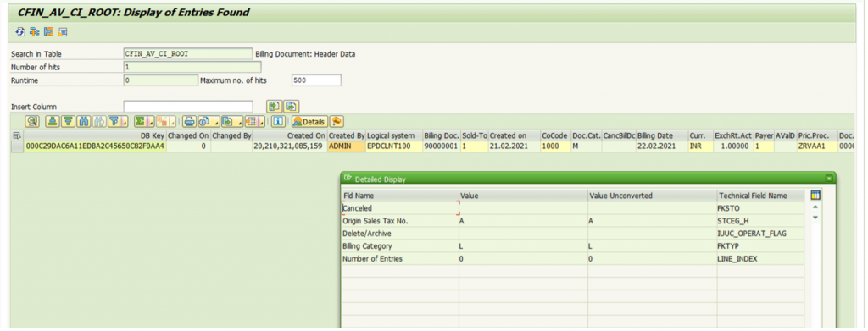Screen dimensions: 868x331
Task: Click the blue Information icon
Action: click(278, 121)
